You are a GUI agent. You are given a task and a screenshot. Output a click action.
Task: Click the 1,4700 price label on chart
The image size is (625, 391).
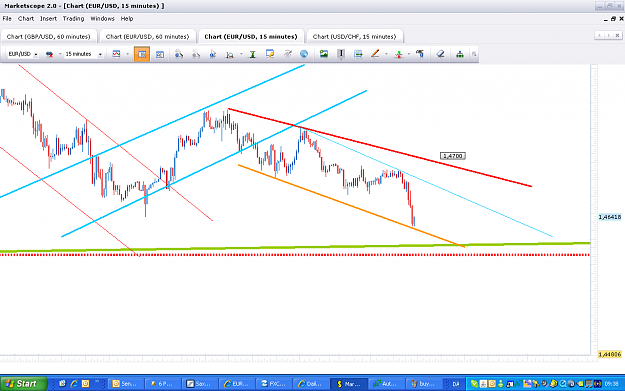click(453, 156)
